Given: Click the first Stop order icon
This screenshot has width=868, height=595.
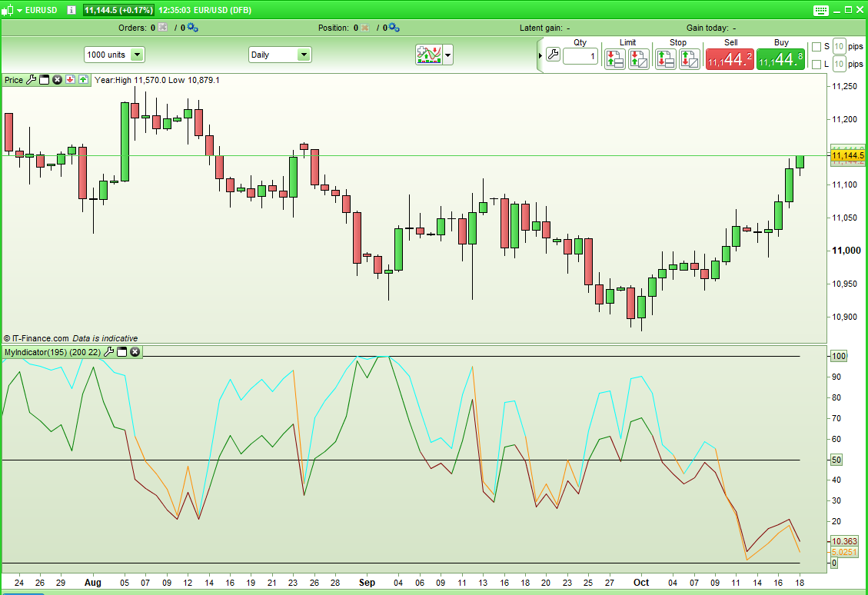Looking at the screenshot, I should point(665,58).
